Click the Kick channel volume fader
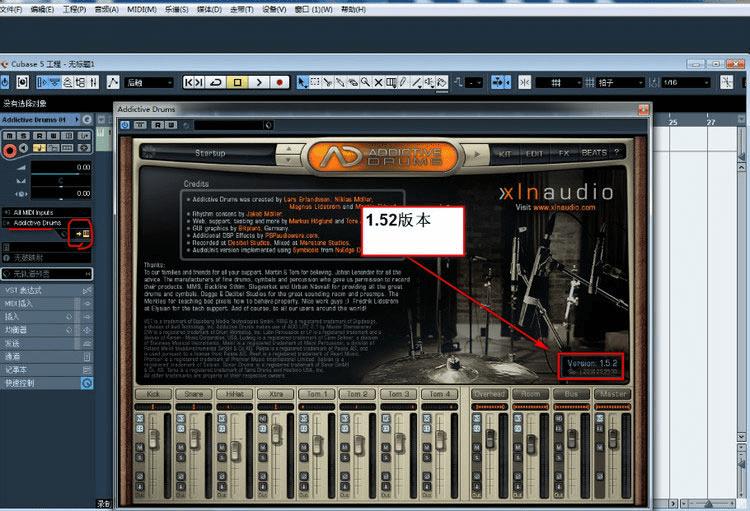This screenshot has width=750, height=511. (154, 439)
